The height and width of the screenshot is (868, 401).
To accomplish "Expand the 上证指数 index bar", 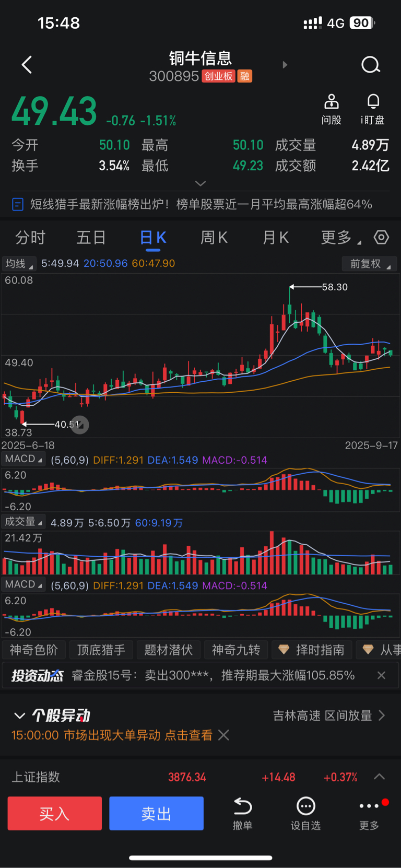I will (x=380, y=777).
